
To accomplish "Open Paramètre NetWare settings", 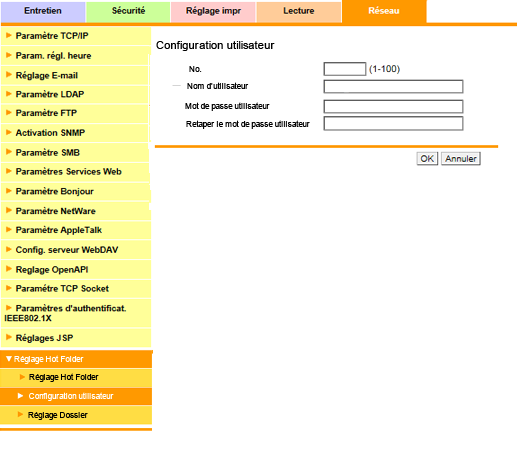I will click(76, 211).
